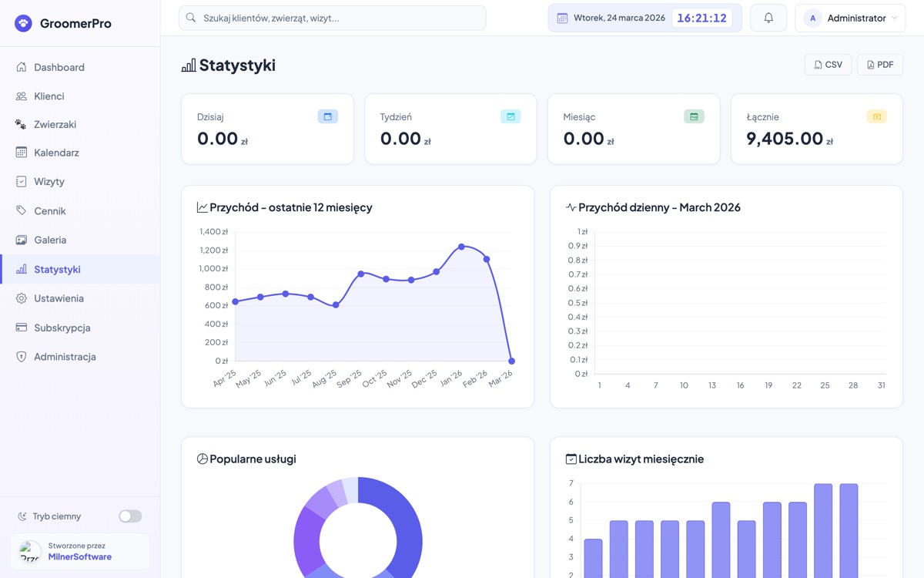Navigate to Wizyty in the sidebar

(x=51, y=181)
